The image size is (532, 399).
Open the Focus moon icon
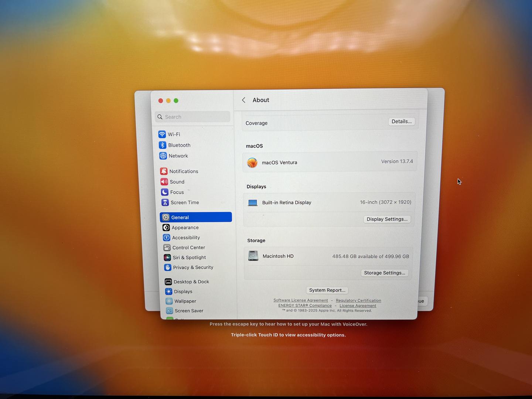point(164,192)
